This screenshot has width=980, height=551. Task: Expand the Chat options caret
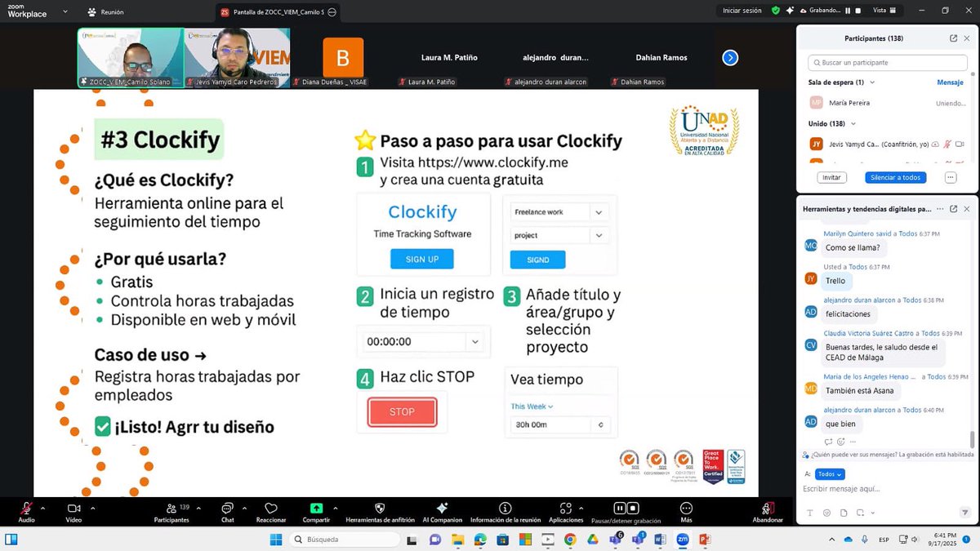[244, 507]
